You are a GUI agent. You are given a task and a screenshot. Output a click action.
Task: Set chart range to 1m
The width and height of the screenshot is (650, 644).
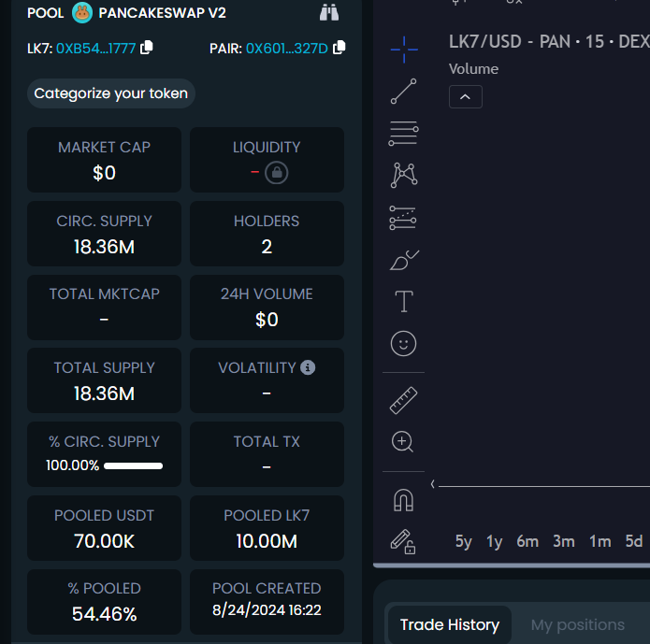pos(599,541)
